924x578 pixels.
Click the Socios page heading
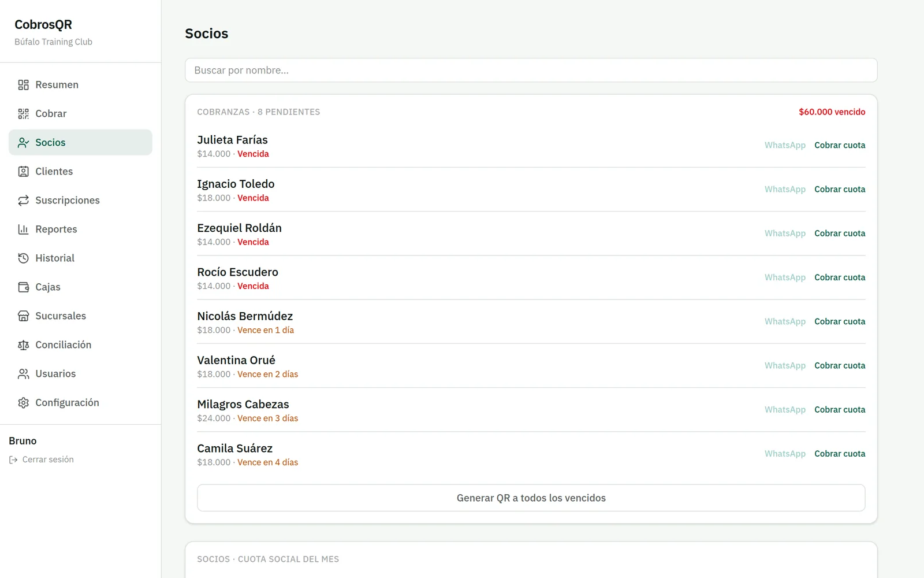(x=207, y=34)
